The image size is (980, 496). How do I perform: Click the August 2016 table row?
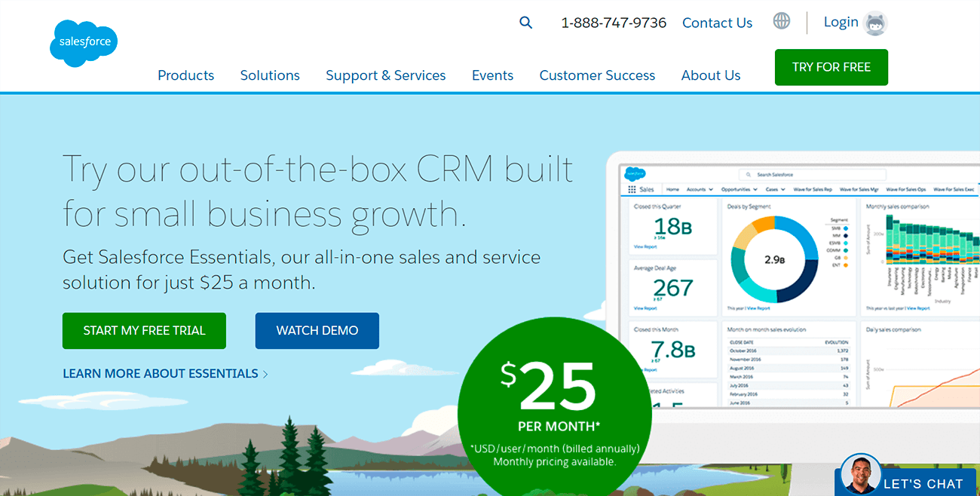789,368
